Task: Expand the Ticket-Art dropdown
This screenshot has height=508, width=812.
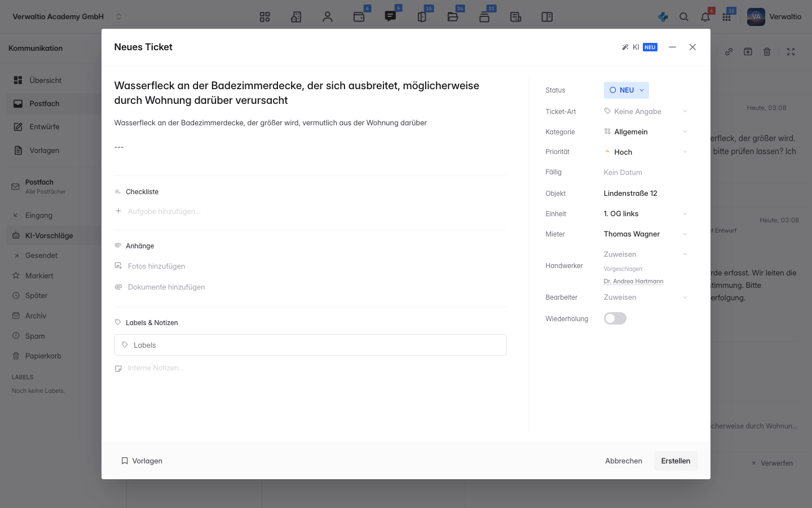Action: [646, 111]
